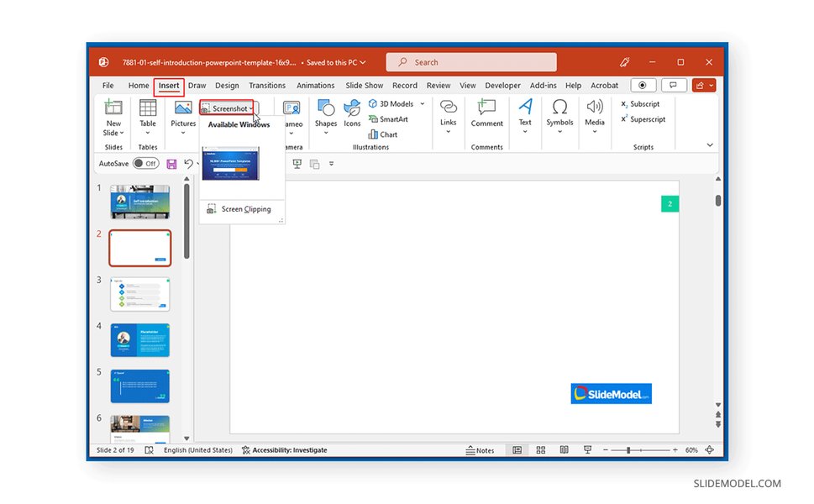
Task: Open the Animations tab
Action: 315,85
